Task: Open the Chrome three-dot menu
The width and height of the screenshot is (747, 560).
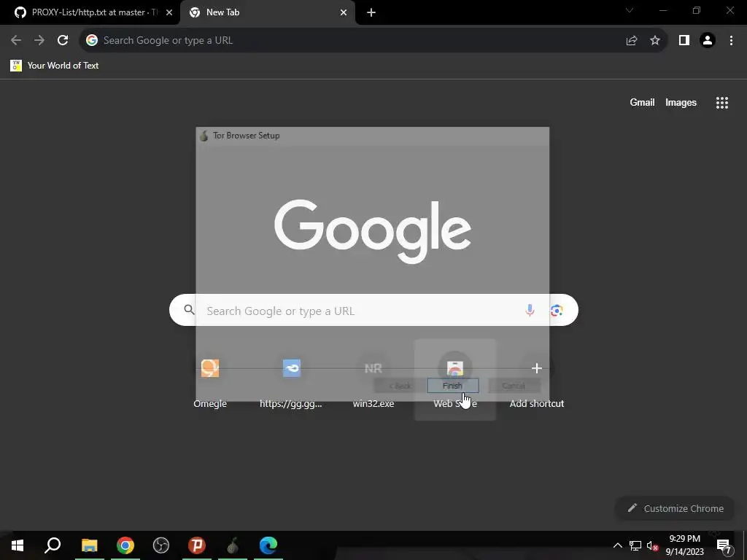Action: [731, 40]
